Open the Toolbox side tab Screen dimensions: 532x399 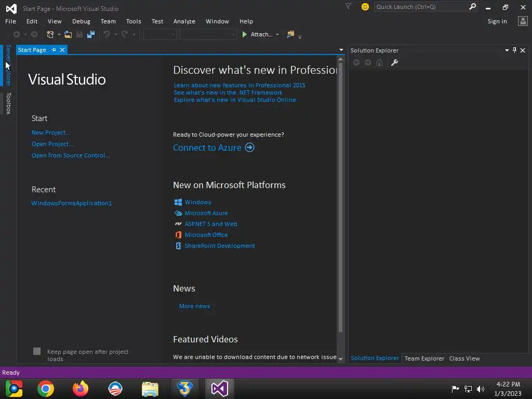[x=8, y=103]
